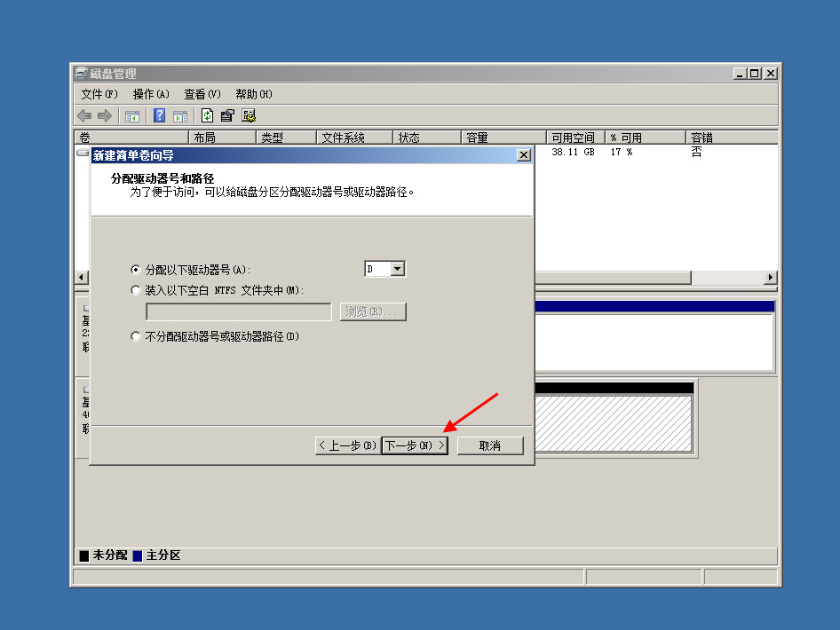Click the 38.11 GB free space cell
Screen dimensions: 840x630
574,152
